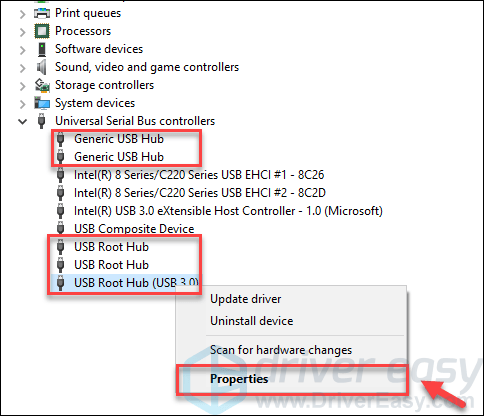Choose Uninstall device from context menu
The width and height of the screenshot is (484, 416).
tap(252, 321)
